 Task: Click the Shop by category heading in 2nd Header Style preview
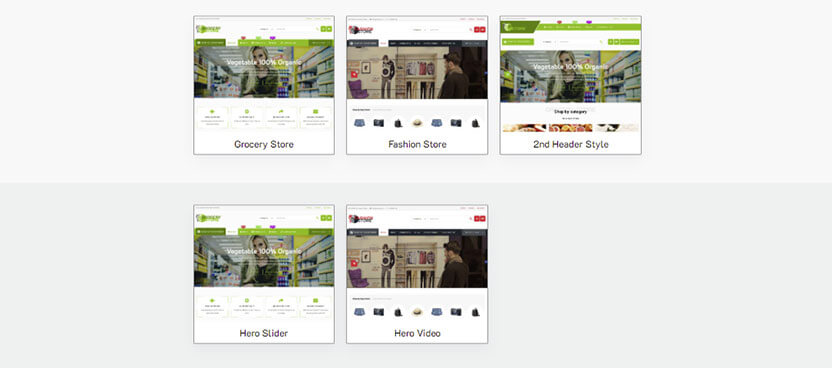[x=570, y=111]
